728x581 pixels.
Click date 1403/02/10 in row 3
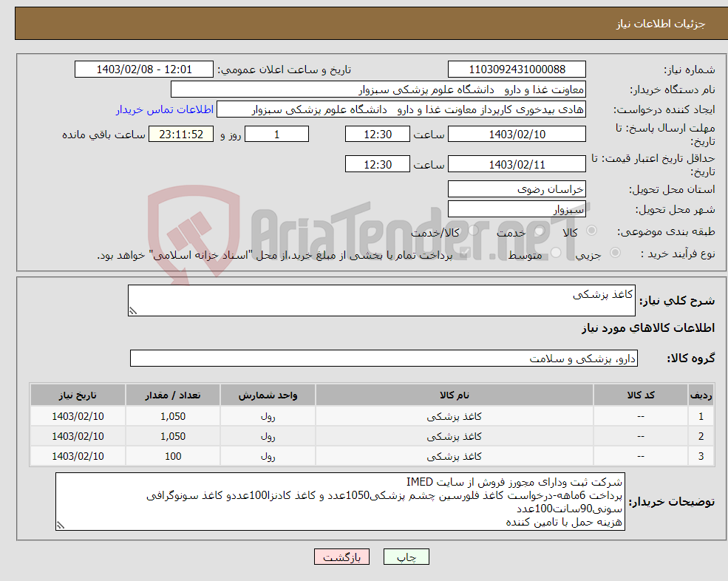[78, 457]
